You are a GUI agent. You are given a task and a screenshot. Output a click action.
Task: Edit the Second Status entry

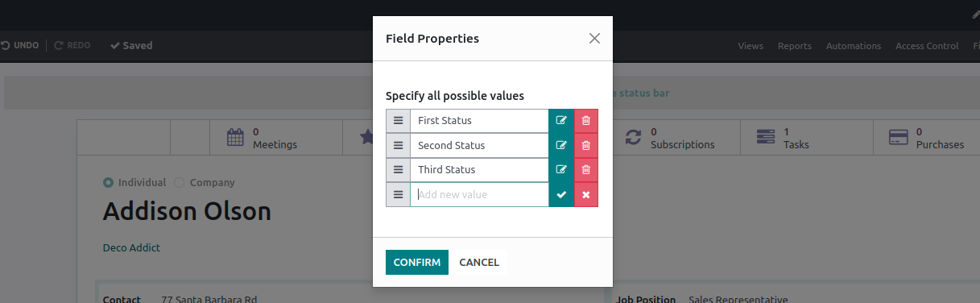coord(561,146)
